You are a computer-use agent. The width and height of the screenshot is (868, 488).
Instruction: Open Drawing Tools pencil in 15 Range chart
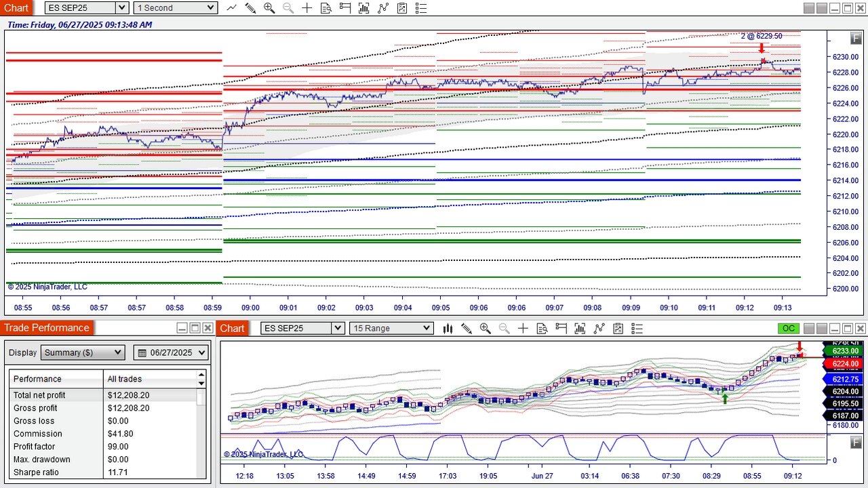pyautogui.click(x=467, y=328)
